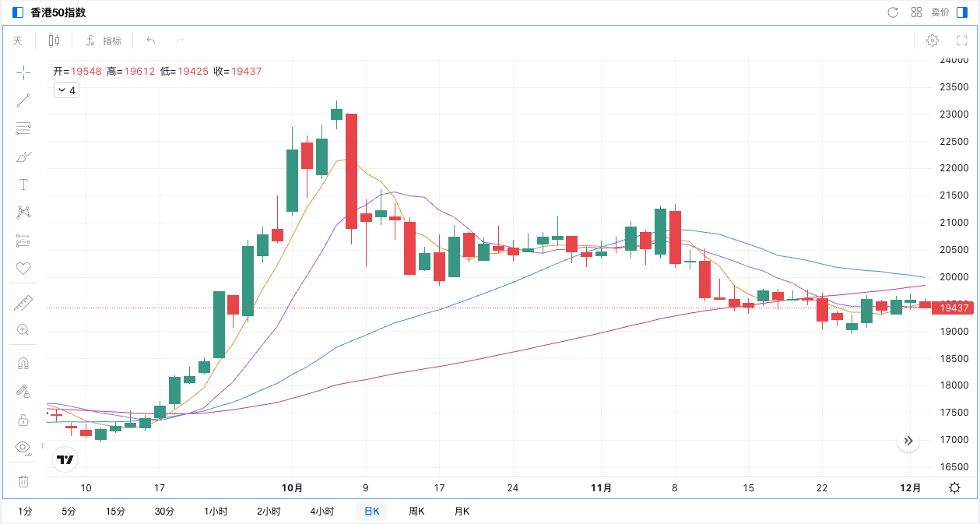
Task: Click the TradingView logo
Action: point(65,459)
